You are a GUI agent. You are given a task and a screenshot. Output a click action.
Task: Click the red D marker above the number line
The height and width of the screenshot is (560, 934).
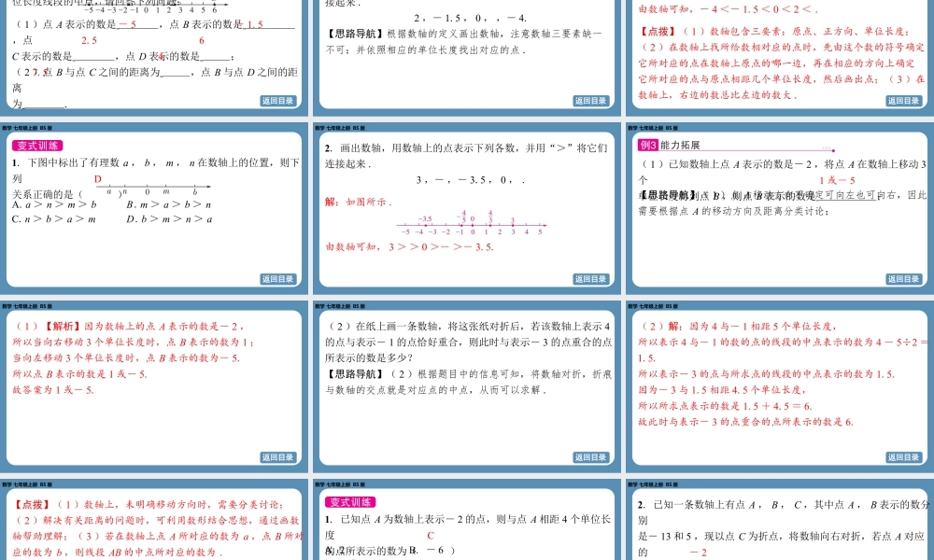97,178
